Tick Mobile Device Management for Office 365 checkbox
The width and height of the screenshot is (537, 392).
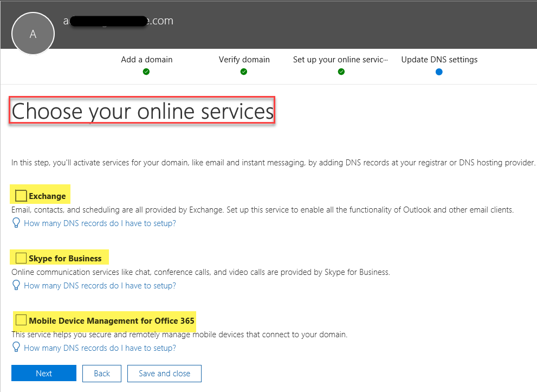pos(21,320)
